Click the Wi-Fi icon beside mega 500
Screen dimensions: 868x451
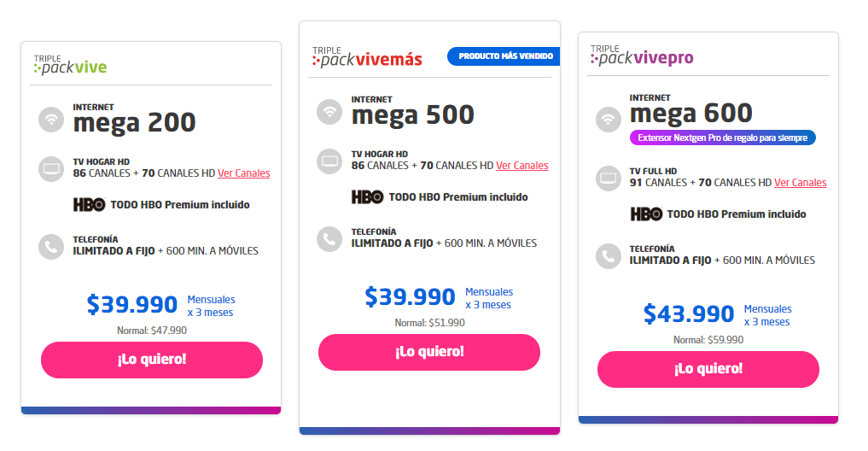point(329,111)
